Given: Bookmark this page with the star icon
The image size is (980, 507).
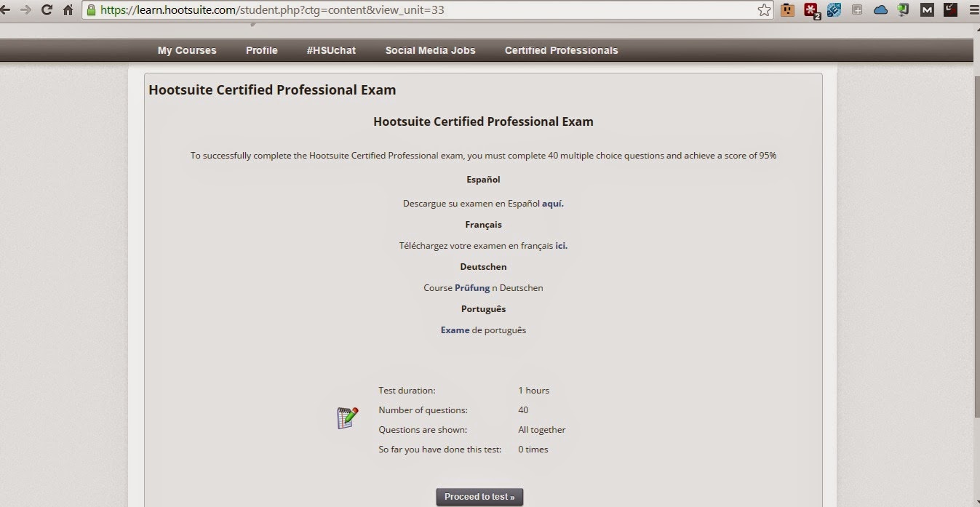Looking at the screenshot, I should point(764,10).
